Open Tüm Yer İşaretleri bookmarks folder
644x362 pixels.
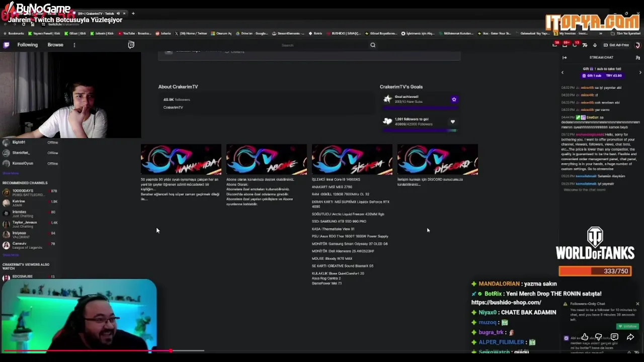626,34
